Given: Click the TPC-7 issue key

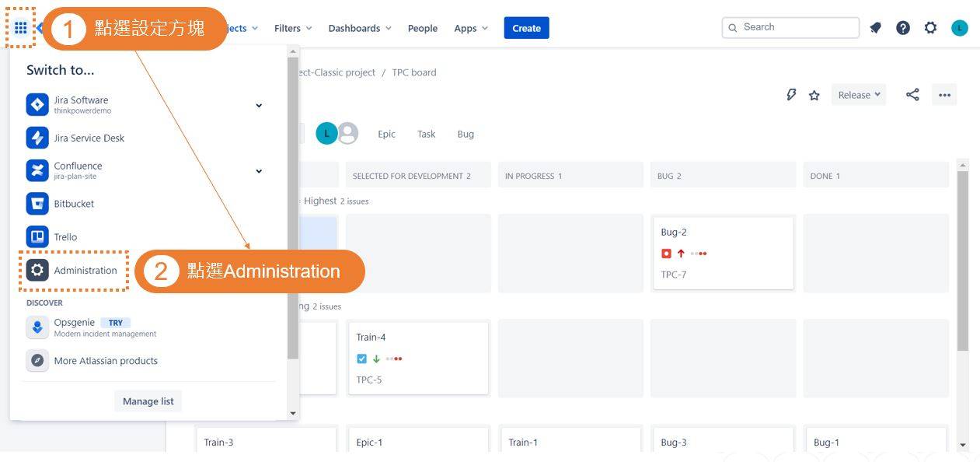Looking at the screenshot, I should tap(674, 275).
